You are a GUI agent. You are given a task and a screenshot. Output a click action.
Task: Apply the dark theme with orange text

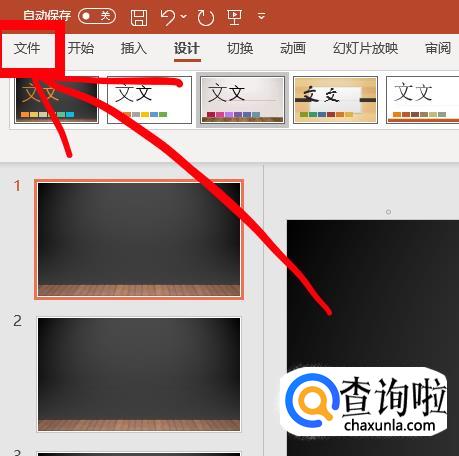57,100
